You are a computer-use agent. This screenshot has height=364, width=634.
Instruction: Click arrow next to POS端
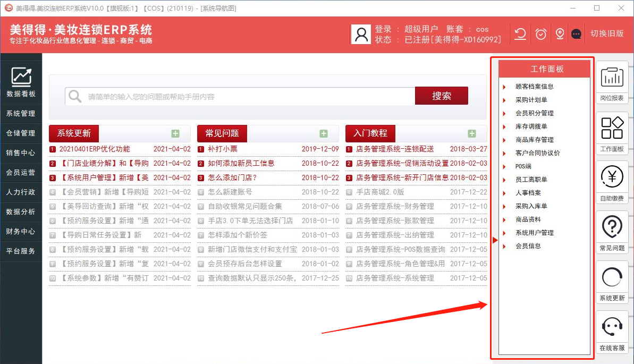(x=504, y=167)
